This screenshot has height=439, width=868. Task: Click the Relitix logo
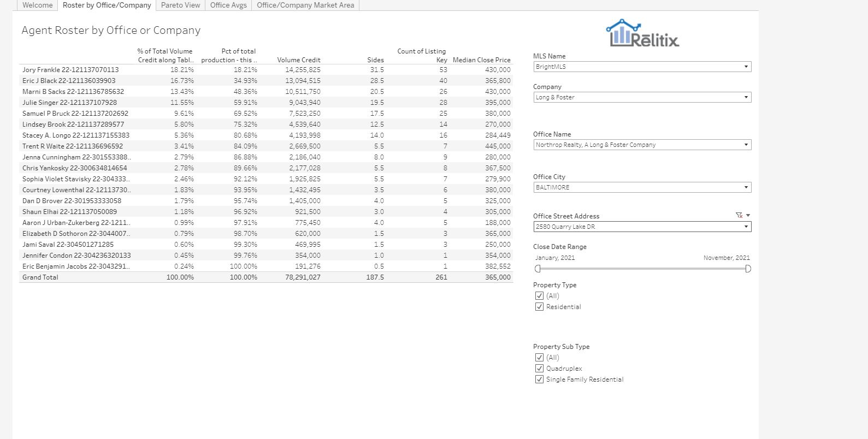point(643,34)
